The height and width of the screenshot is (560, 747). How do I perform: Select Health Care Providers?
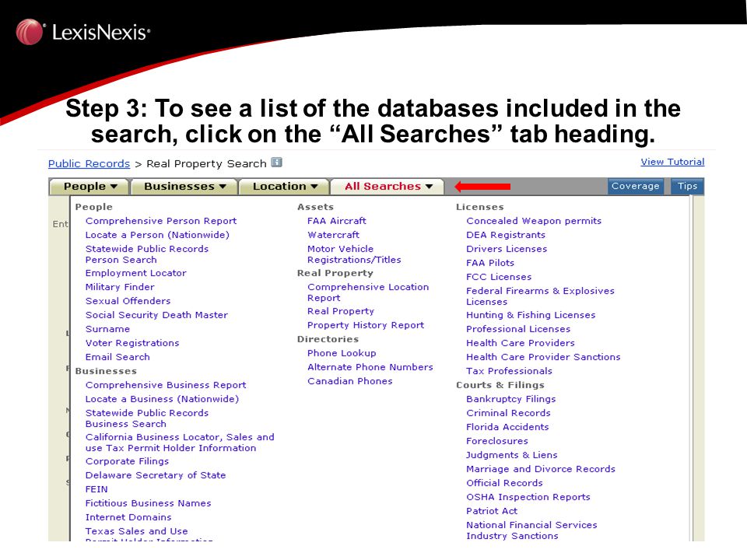click(x=521, y=343)
